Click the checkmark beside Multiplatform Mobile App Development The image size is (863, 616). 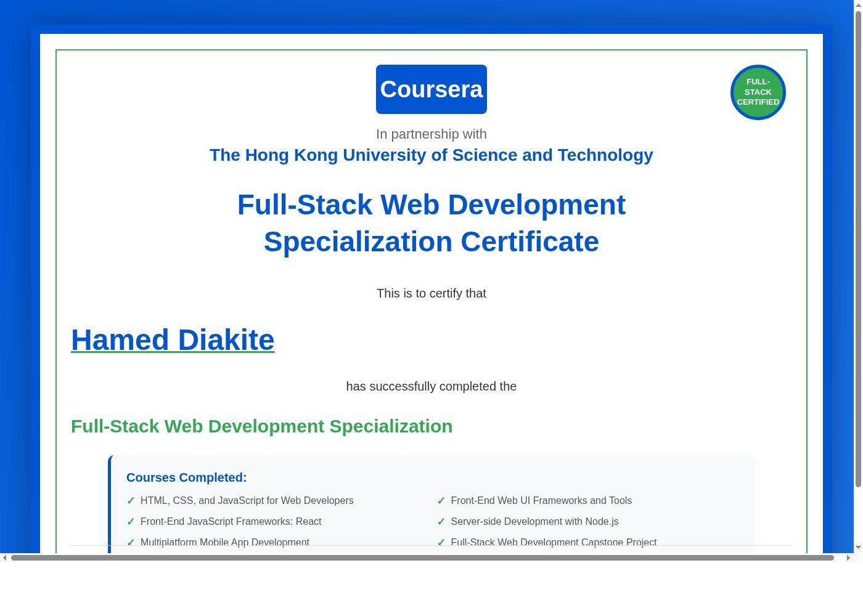(131, 543)
